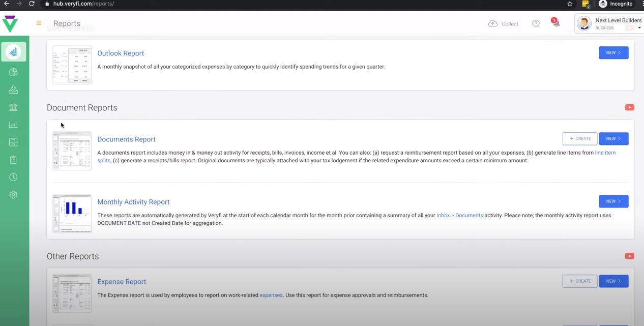View the Outlook Report
Viewport: 644px width, 326px height.
tap(613, 53)
